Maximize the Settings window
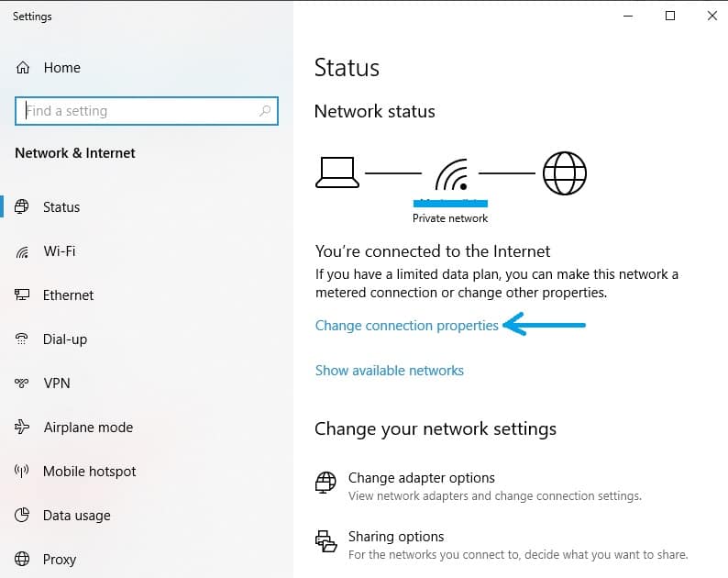 [670, 16]
